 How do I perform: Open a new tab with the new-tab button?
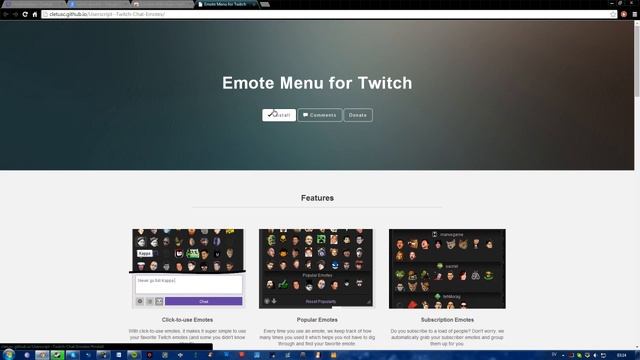tap(265, 4)
